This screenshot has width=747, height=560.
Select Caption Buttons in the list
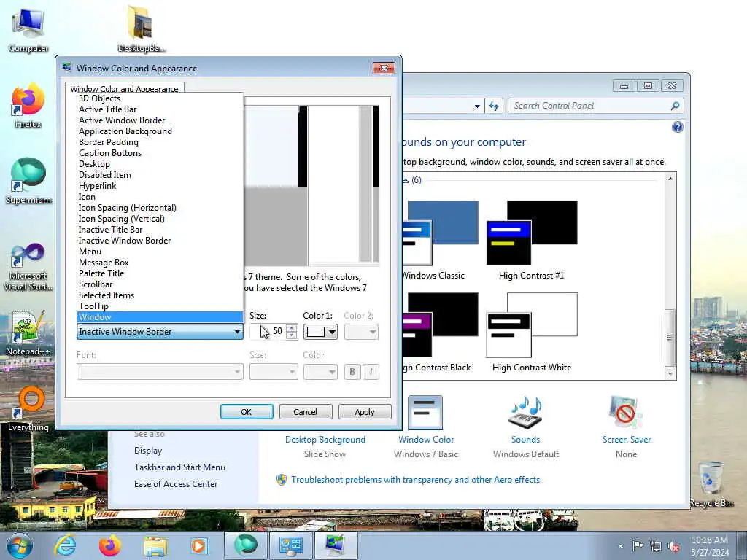click(160, 153)
